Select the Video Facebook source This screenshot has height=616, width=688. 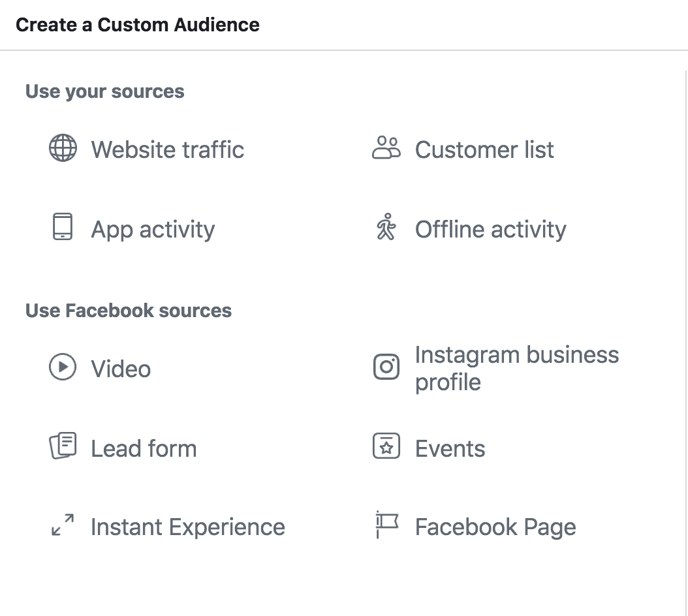pos(121,369)
